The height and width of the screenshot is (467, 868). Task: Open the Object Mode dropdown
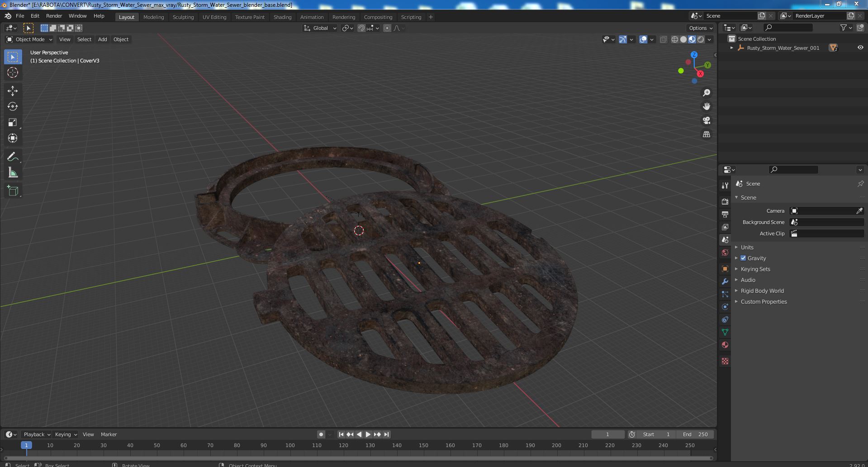(29, 39)
